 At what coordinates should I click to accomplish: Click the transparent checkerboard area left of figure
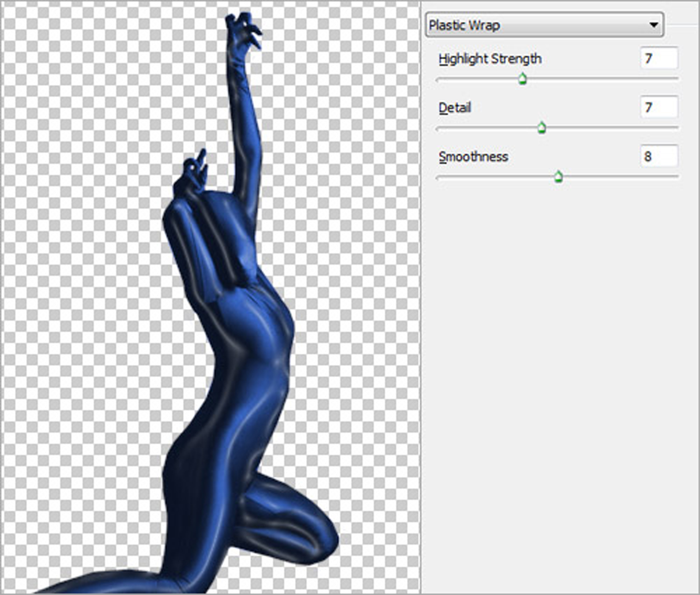[84, 280]
